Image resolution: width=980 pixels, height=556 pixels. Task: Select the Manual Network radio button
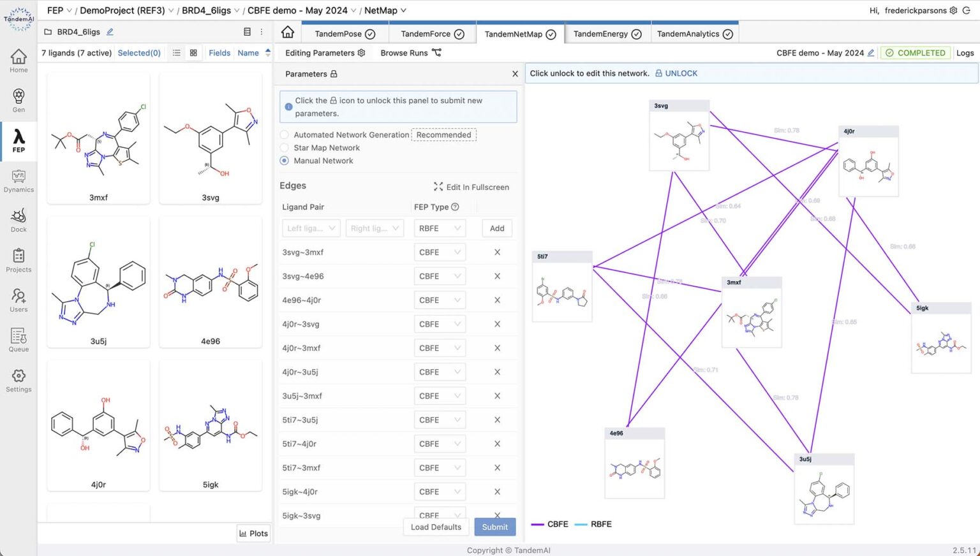coord(284,161)
